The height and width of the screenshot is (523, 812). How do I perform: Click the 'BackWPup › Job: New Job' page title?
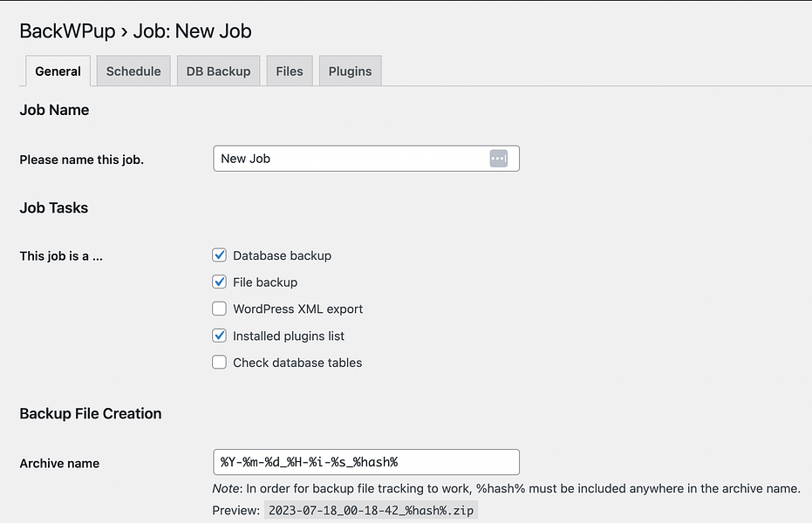pyautogui.click(x=135, y=31)
